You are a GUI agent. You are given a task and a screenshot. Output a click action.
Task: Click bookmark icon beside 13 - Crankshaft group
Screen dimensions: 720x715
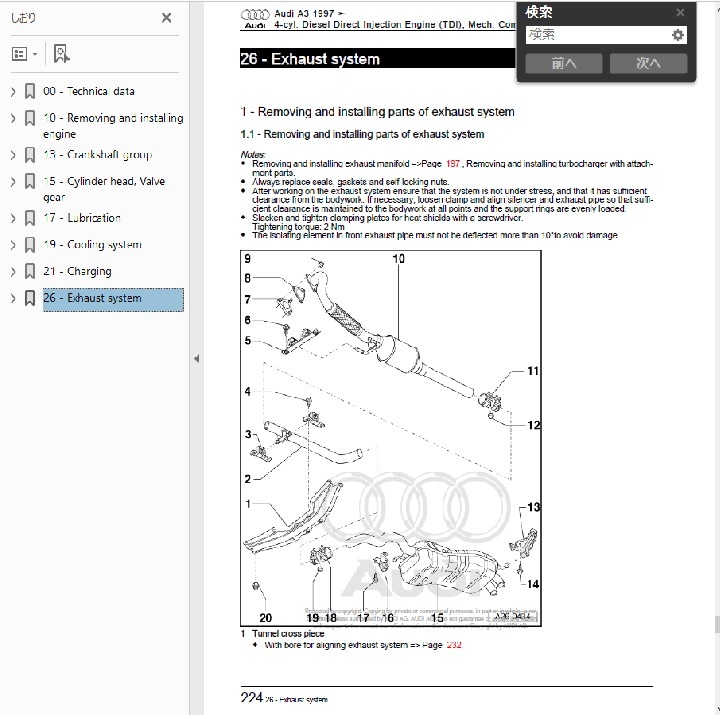coord(30,154)
